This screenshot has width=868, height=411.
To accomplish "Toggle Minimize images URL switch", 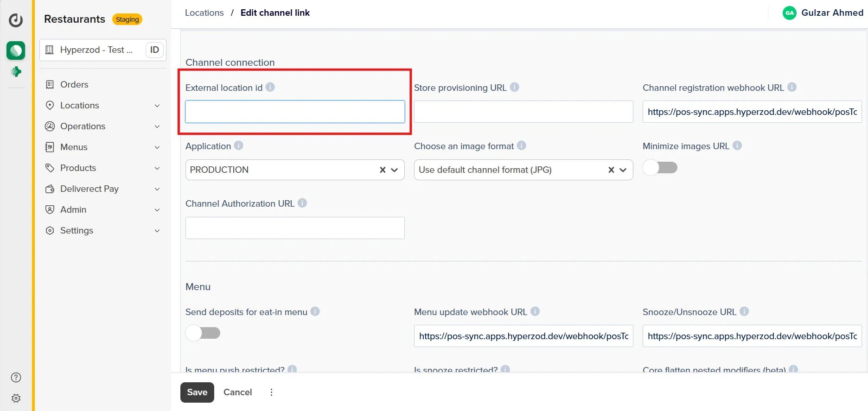I will pos(660,167).
